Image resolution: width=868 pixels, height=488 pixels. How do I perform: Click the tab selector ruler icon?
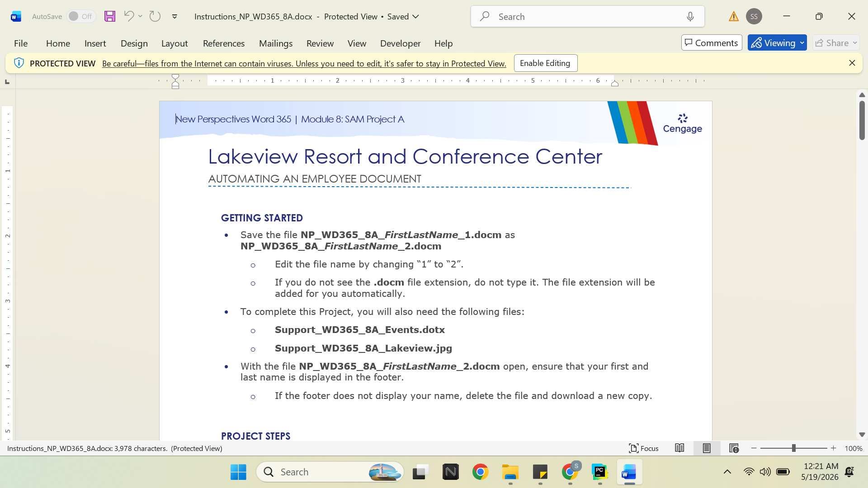click(x=7, y=81)
